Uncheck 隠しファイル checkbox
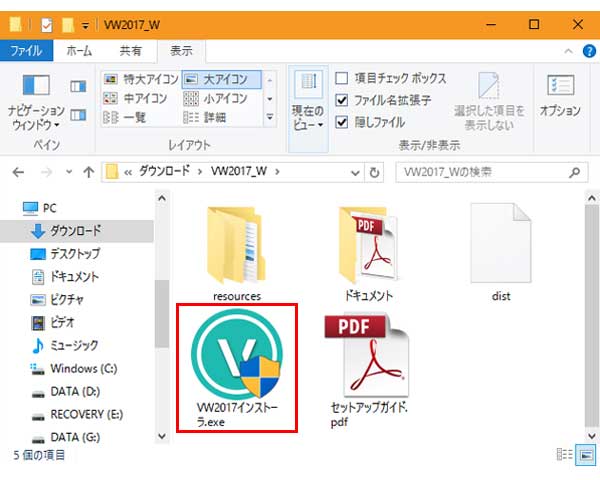The height and width of the screenshot is (480, 600). [341, 122]
